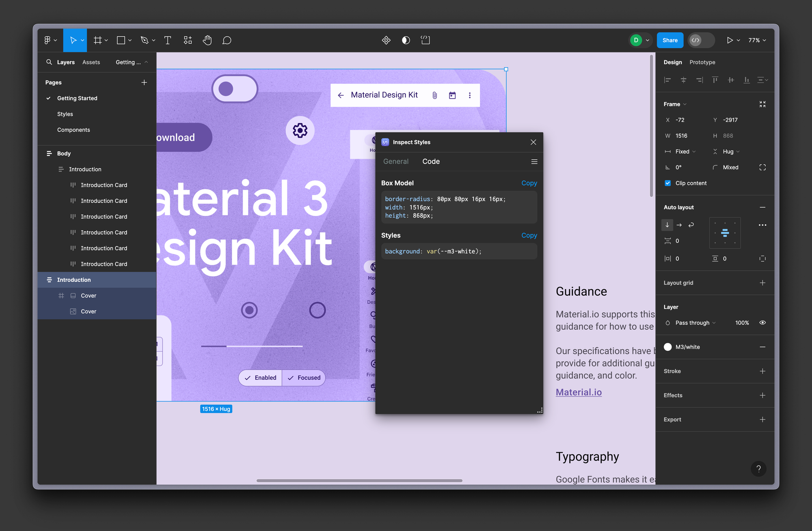
Task: Click Copy button for Box Model styles
Action: 529,183
